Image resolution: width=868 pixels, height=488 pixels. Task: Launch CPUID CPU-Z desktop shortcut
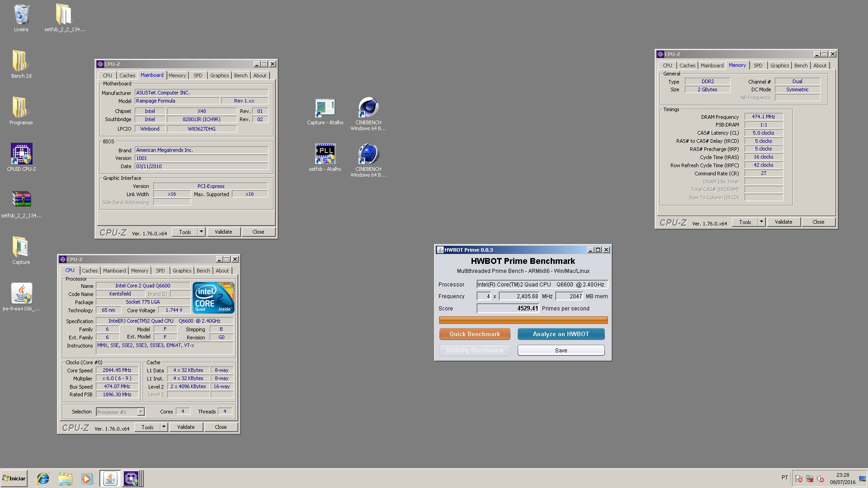21,158
